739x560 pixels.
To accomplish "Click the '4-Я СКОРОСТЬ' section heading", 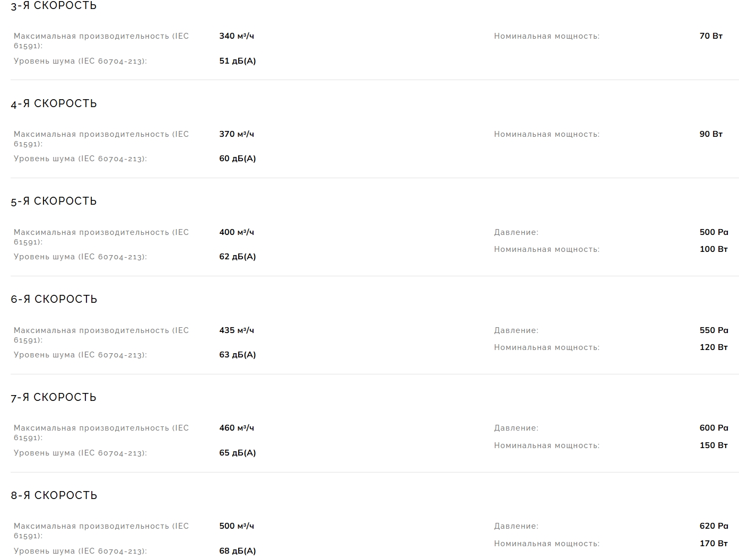I will [x=54, y=103].
